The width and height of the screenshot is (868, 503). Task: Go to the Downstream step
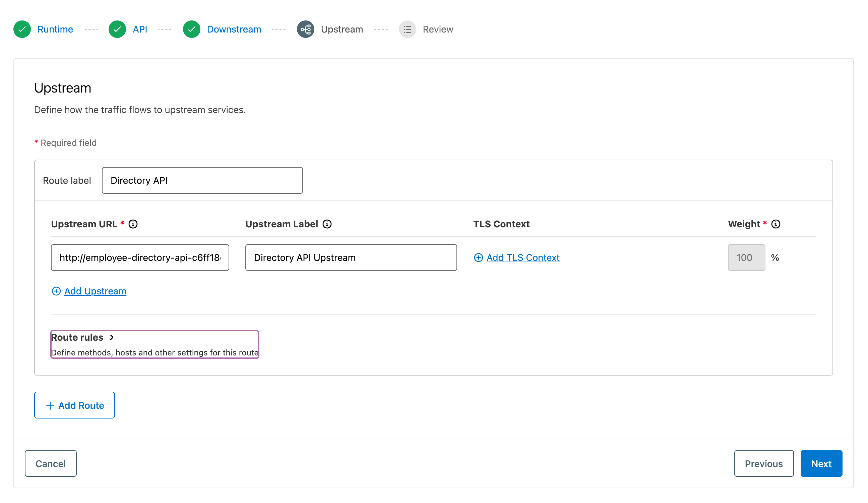[234, 29]
